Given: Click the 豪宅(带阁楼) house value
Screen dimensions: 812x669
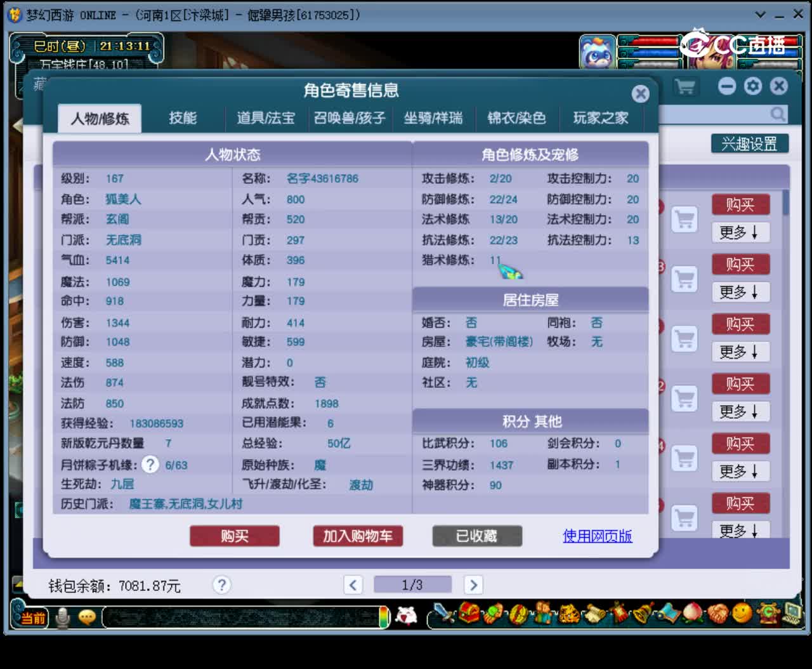Looking at the screenshot, I should 499,342.
